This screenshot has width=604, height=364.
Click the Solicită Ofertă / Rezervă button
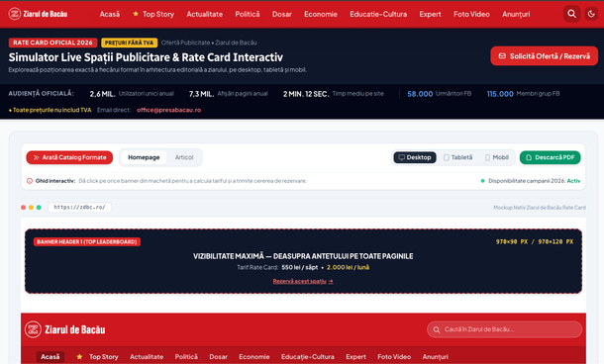[x=544, y=56]
